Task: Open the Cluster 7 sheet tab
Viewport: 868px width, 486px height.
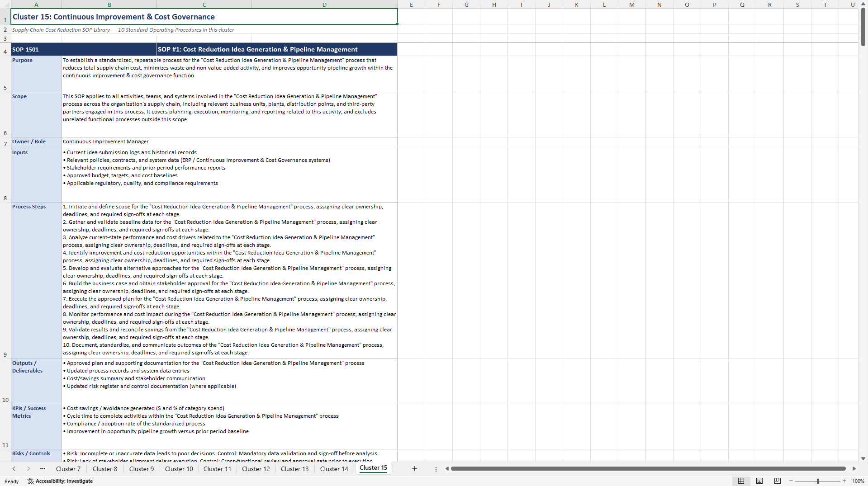Action: coord(68,469)
